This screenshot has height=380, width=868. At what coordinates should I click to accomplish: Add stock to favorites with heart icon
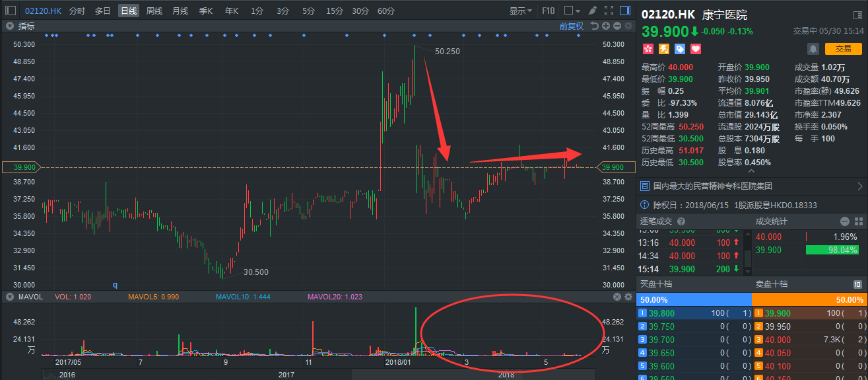696,49
